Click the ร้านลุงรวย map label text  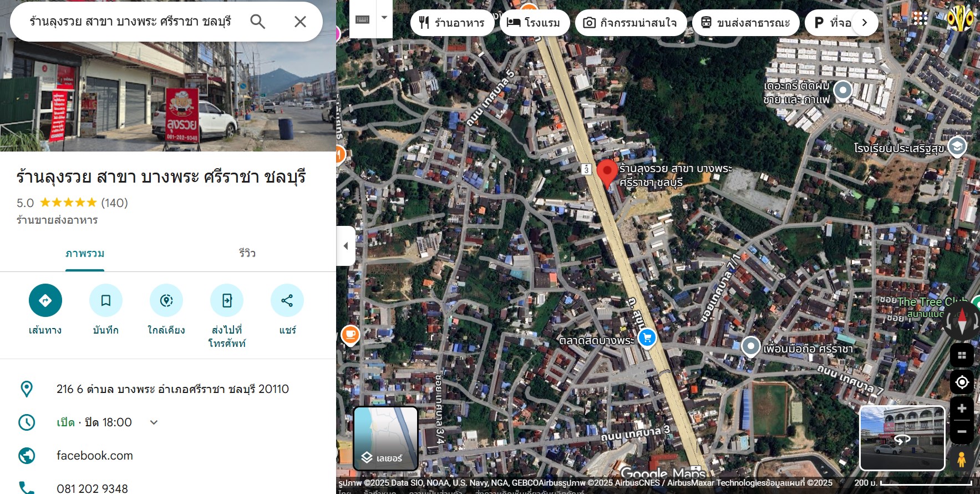tap(676, 175)
